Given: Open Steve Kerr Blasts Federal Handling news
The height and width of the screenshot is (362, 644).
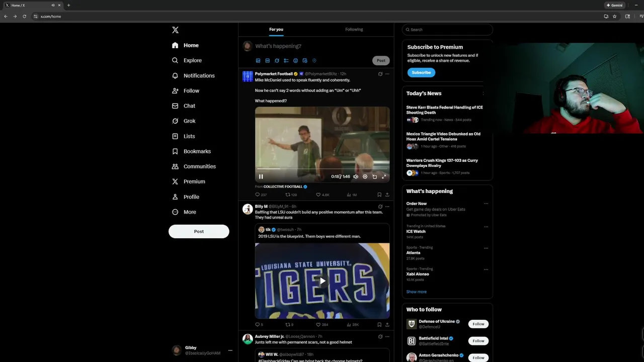Looking at the screenshot, I should pos(445,110).
